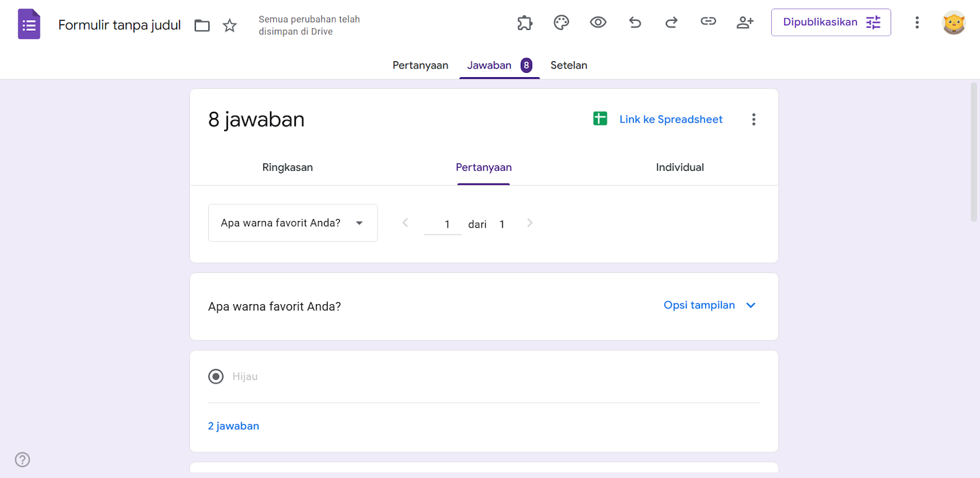The width and height of the screenshot is (980, 478).
Task: Open the 2 jawaban link
Action: tap(233, 426)
